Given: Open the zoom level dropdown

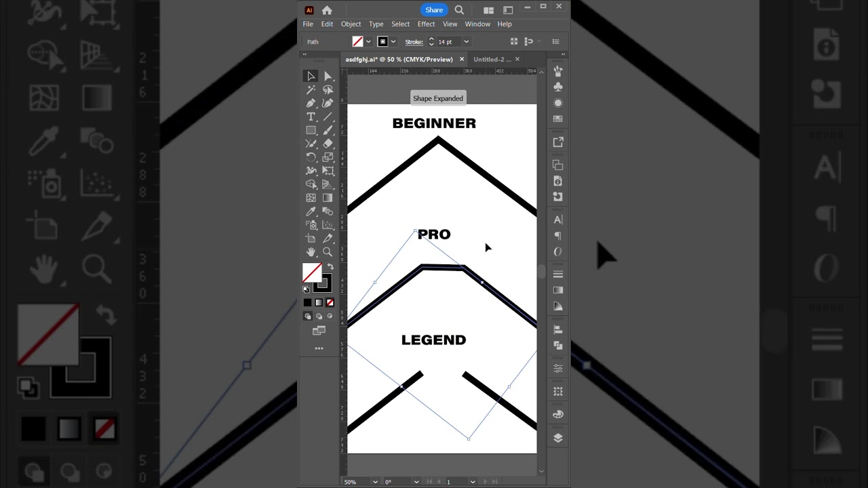Looking at the screenshot, I should tap(375, 482).
